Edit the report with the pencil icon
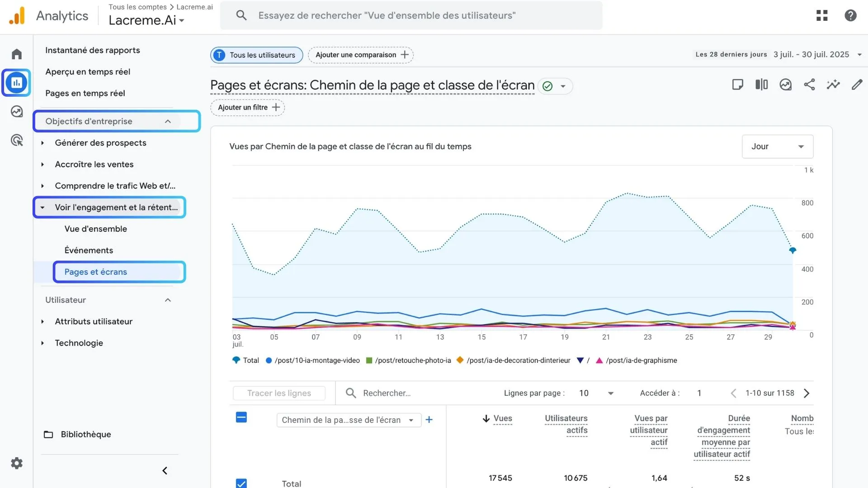 pos(857,84)
